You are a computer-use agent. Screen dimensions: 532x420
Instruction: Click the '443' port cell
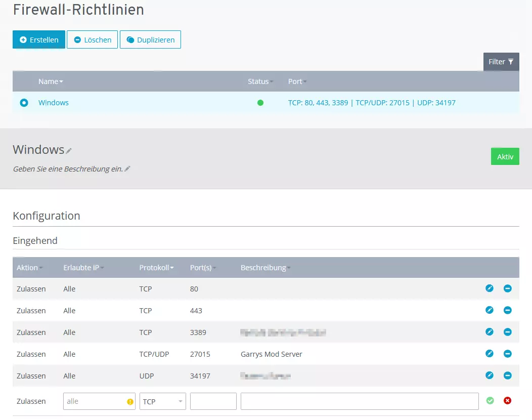coord(196,311)
